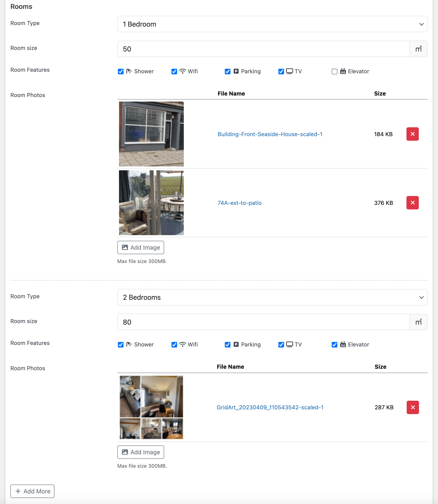438x504 pixels.
Task: Uncheck Shower for the 2 Bedrooms room
Action: 121,345
